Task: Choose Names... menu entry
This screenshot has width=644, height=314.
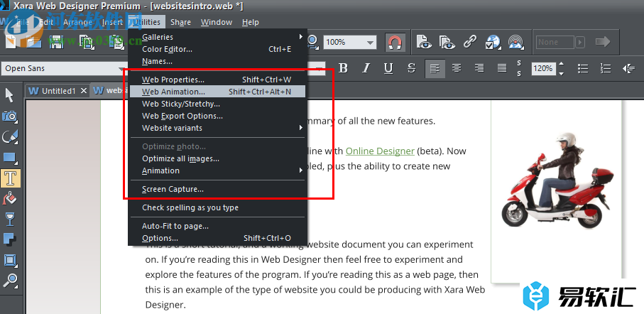Action: (218, 62)
